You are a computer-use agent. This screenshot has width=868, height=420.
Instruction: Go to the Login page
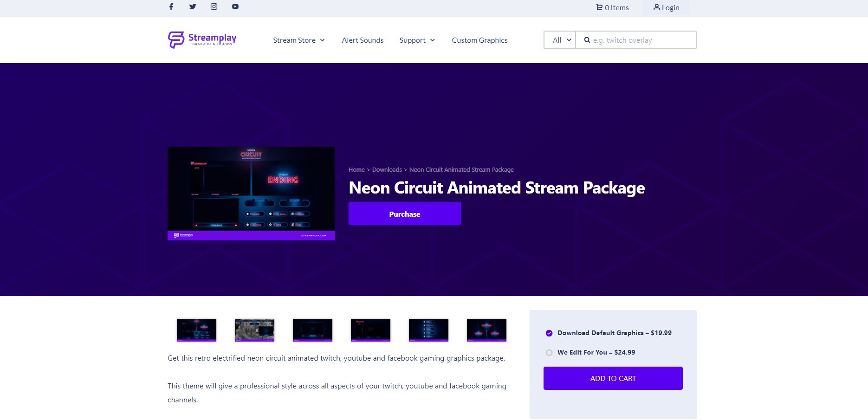[666, 7]
